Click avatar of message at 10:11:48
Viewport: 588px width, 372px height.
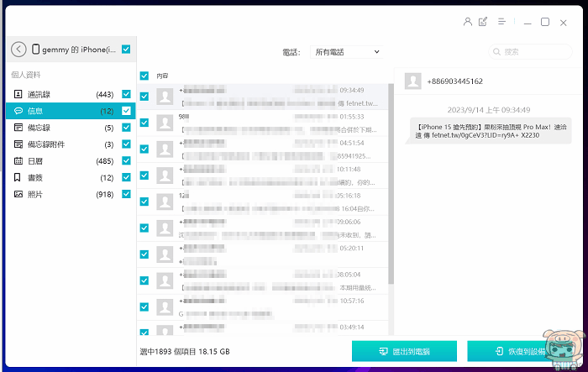pos(165,176)
